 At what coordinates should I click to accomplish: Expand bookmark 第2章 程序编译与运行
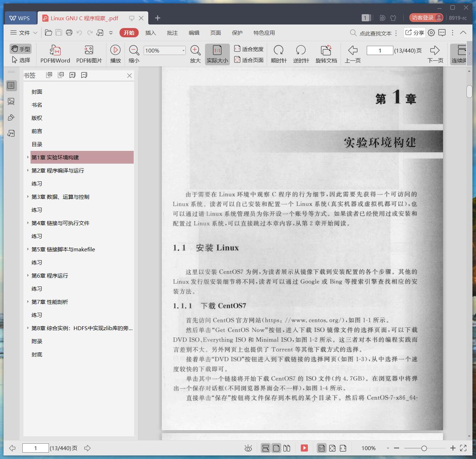tap(28, 170)
